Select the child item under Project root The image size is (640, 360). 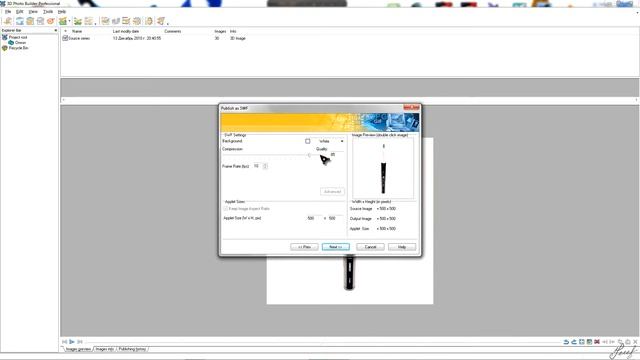pyautogui.click(x=20, y=42)
